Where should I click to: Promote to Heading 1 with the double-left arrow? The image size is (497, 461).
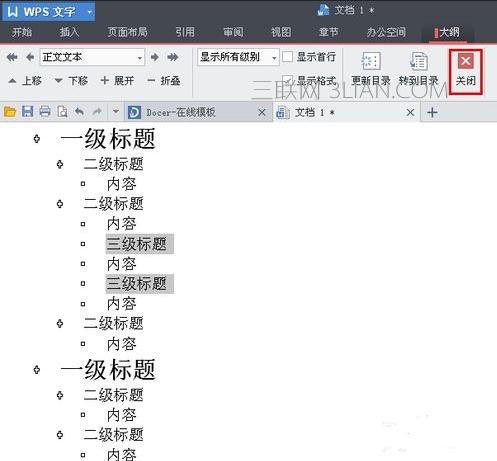click(x=12, y=57)
